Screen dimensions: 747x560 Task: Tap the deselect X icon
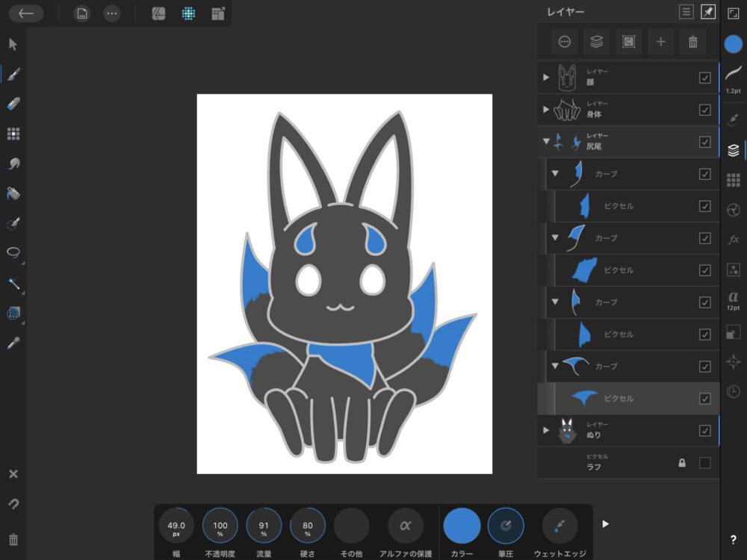click(x=13, y=474)
